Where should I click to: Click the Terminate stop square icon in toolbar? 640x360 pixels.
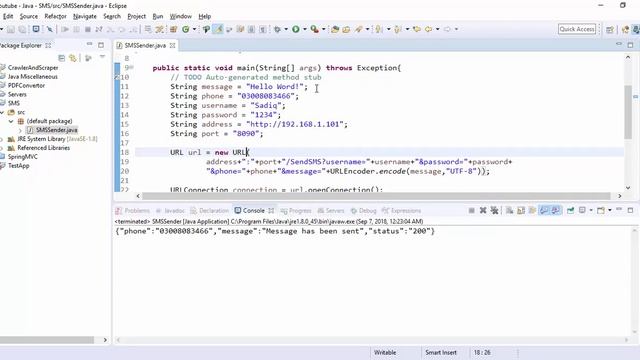coord(87,29)
